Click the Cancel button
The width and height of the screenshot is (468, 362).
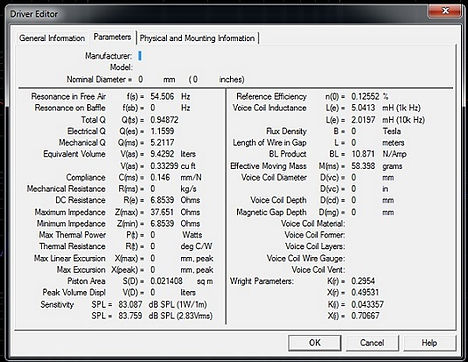(372, 343)
